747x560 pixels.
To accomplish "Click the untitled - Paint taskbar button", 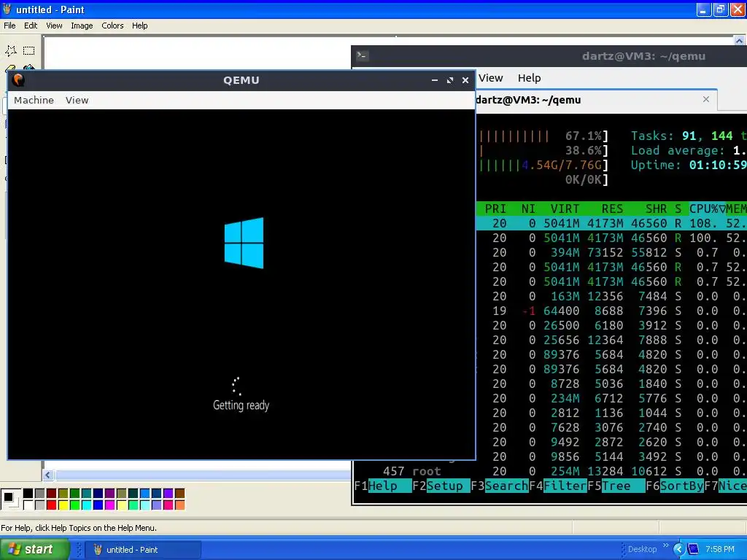I will pyautogui.click(x=143, y=550).
